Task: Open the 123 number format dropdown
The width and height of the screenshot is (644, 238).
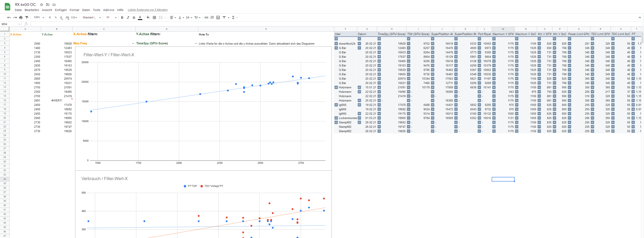Action: tap(74, 18)
